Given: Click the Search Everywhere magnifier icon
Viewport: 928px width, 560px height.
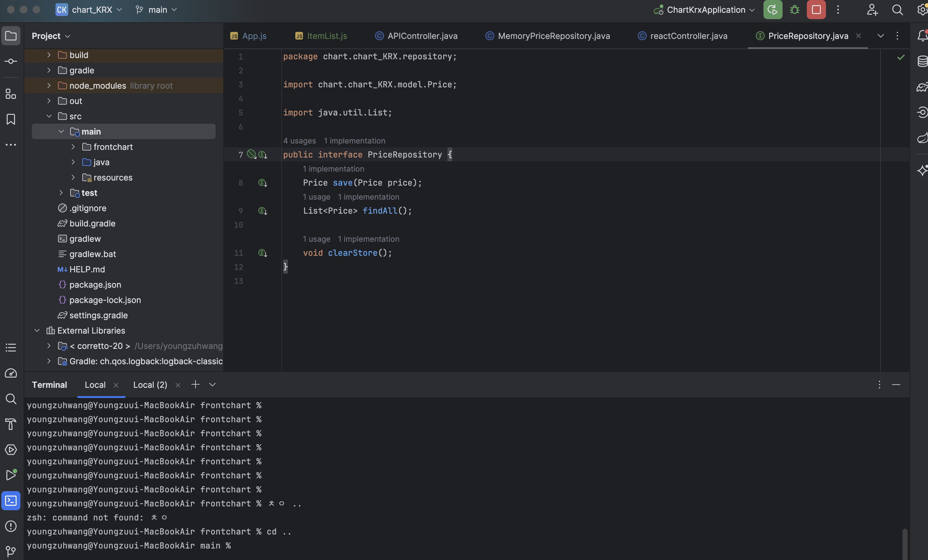Looking at the screenshot, I should click(x=897, y=10).
